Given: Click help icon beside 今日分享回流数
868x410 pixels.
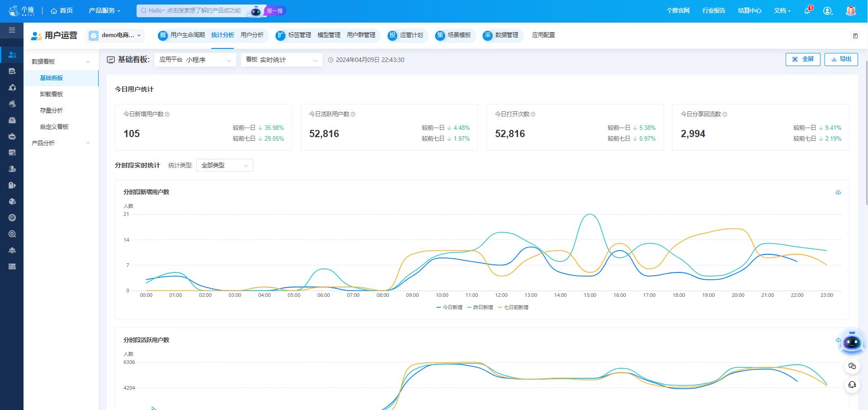Looking at the screenshot, I should (725, 114).
